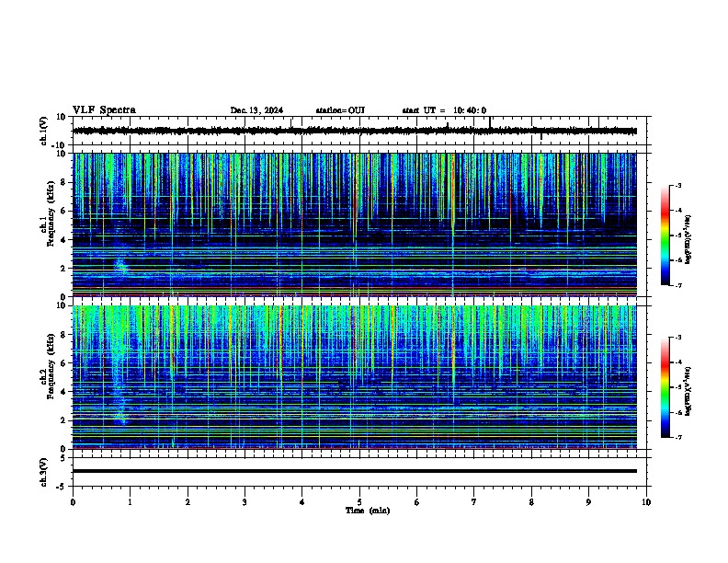The image size is (728, 563).
Task: Click the 6 tick on Time axis
Action: [x=417, y=502]
